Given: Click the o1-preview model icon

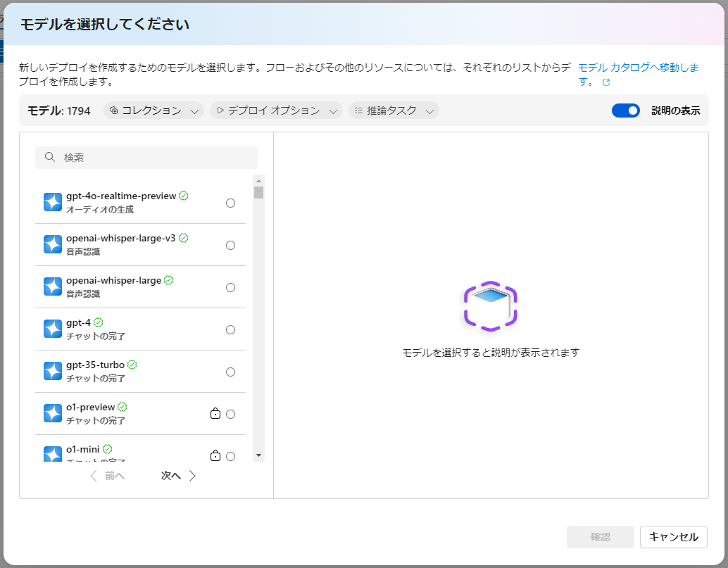Looking at the screenshot, I should (x=53, y=413).
